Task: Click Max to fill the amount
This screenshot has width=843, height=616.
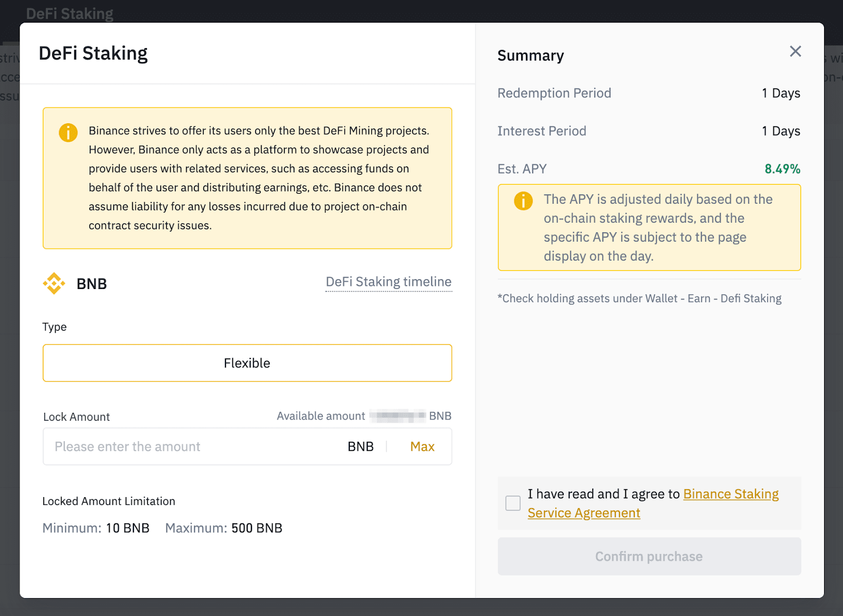Action: click(422, 446)
